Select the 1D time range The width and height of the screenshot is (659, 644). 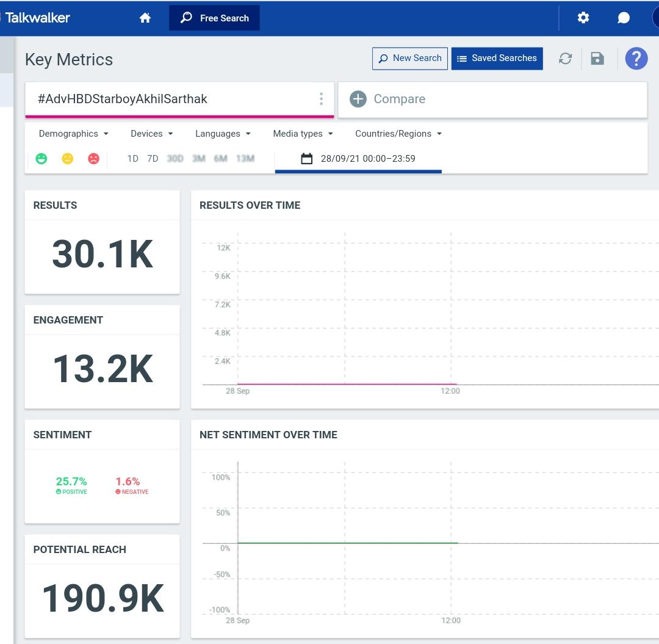click(133, 159)
